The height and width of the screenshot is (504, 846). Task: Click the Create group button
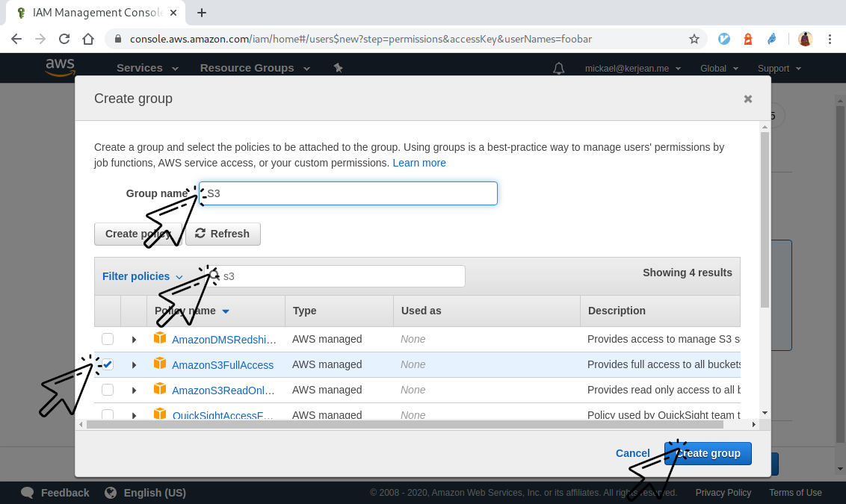point(708,453)
